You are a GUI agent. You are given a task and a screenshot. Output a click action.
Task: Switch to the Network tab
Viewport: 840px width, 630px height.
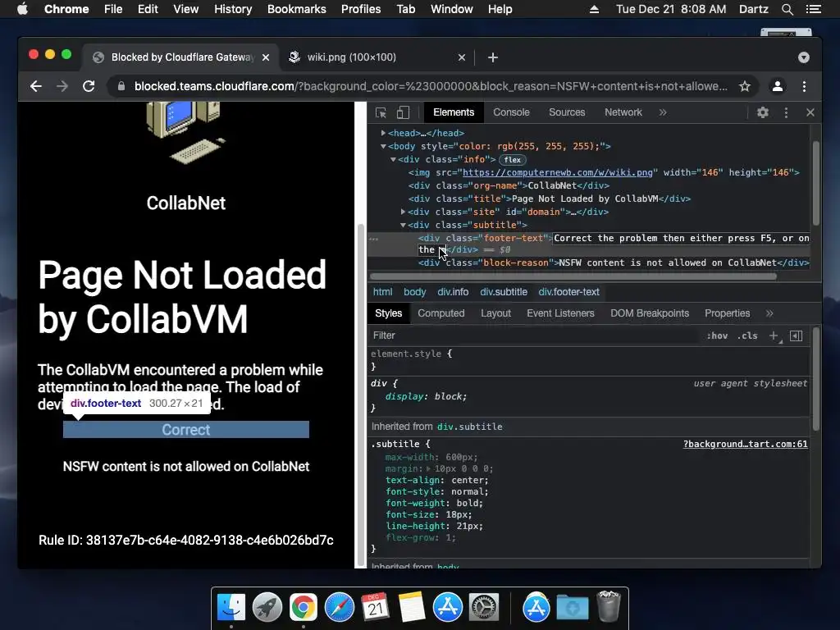pos(623,112)
